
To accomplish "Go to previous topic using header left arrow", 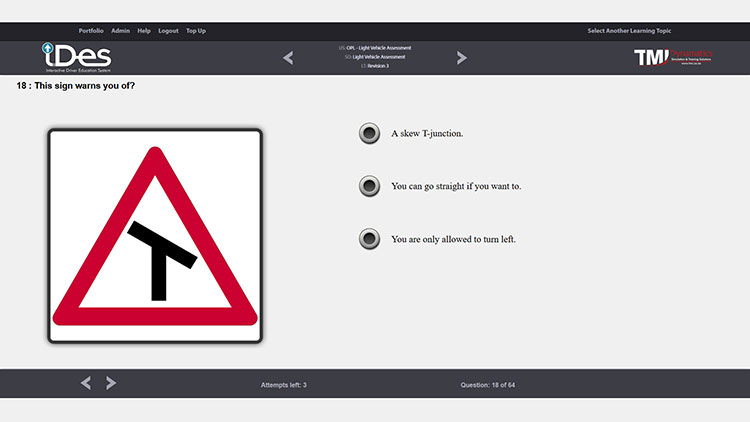I will coord(288,58).
